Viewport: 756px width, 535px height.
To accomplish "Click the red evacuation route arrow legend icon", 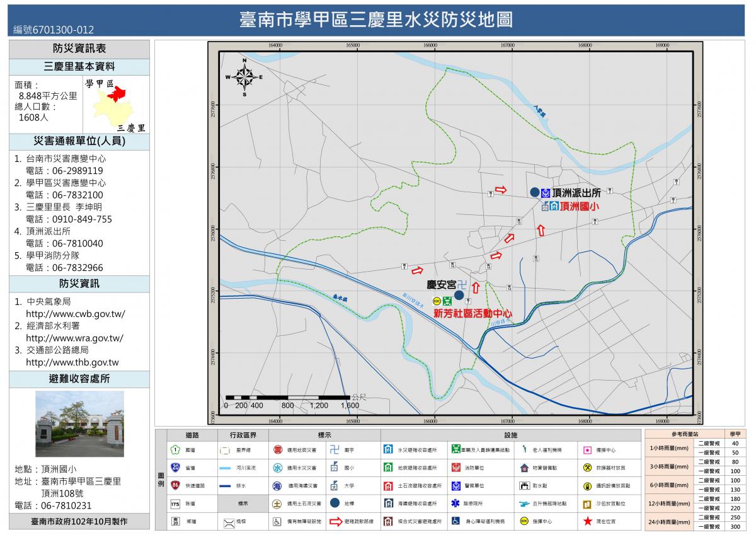I will click(x=335, y=522).
